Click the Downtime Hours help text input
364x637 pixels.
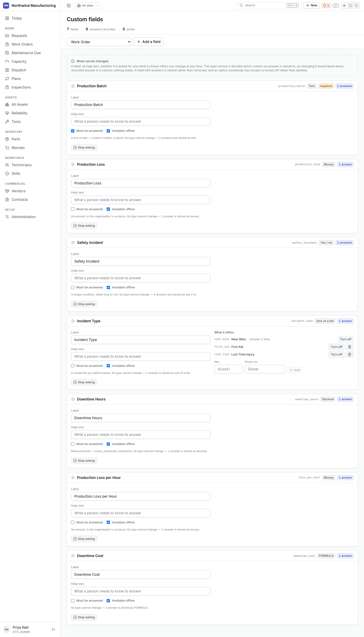click(x=141, y=435)
